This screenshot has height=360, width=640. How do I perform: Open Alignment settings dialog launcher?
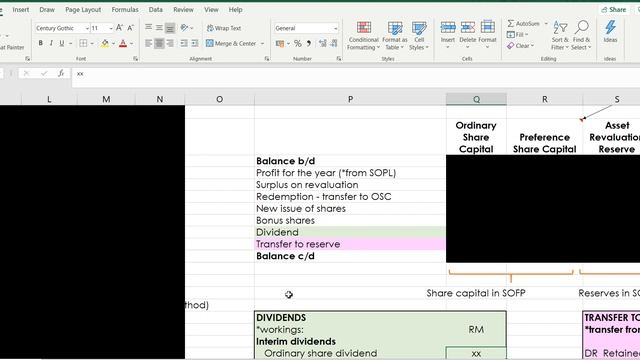tap(267, 59)
